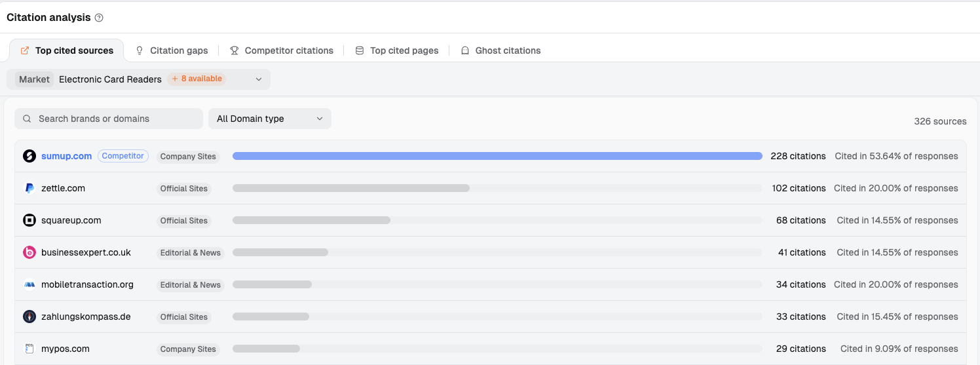Click the squareup.com logo icon

(x=29, y=220)
